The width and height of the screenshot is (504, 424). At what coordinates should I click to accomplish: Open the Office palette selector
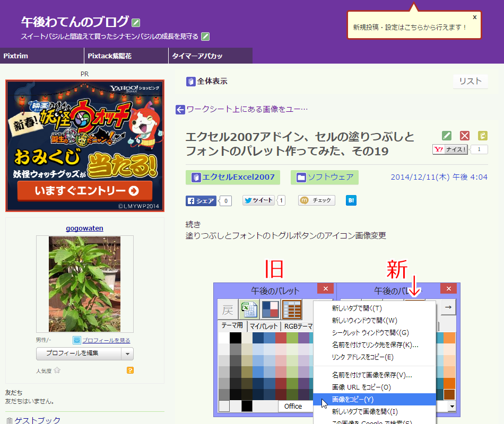click(294, 406)
